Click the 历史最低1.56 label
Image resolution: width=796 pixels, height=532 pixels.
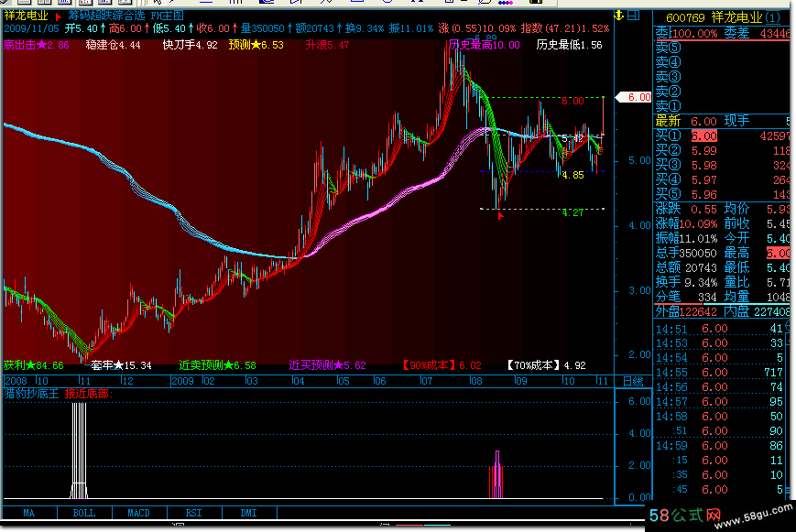(x=569, y=45)
